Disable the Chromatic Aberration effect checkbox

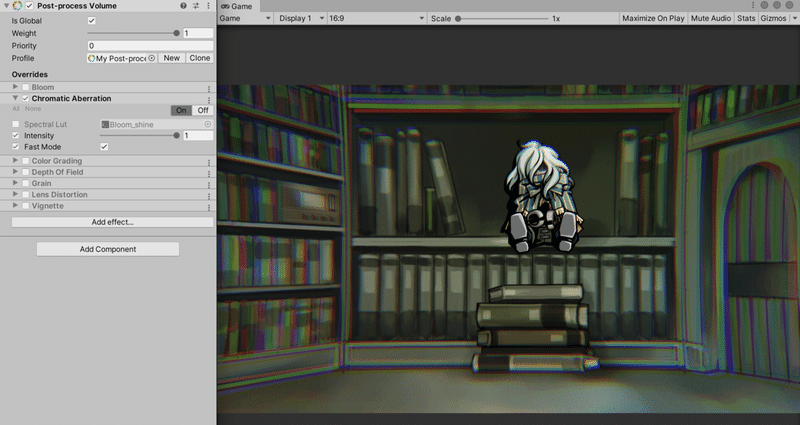[x=26, y=98]
